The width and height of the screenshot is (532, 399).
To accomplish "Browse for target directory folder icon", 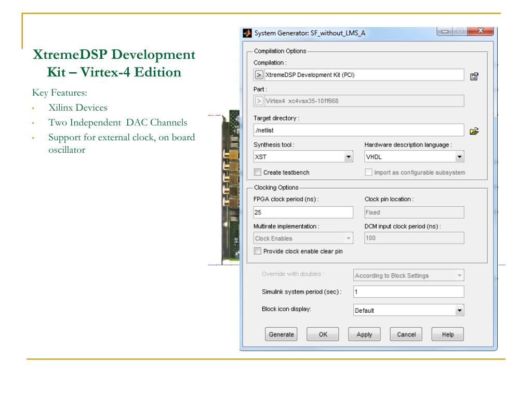I will tap(474, 131).
